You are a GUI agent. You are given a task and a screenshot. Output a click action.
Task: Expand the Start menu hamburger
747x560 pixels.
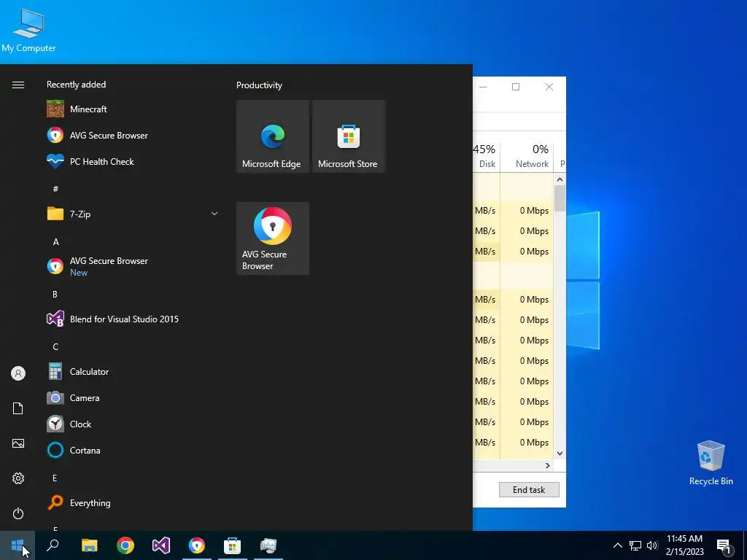pos(18,85)
